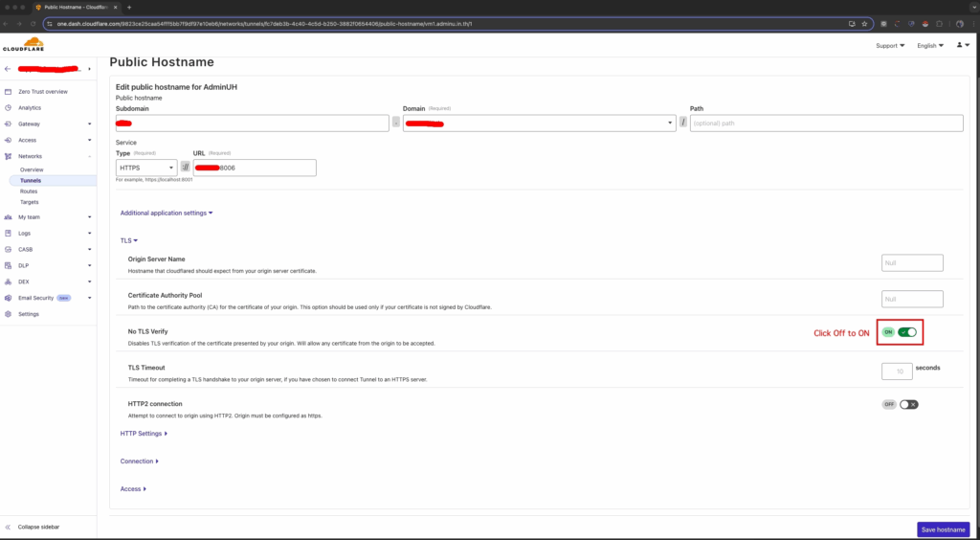Click the Logs sidebar icon
Screen dimensions: 980x540
tap(8, 233)
